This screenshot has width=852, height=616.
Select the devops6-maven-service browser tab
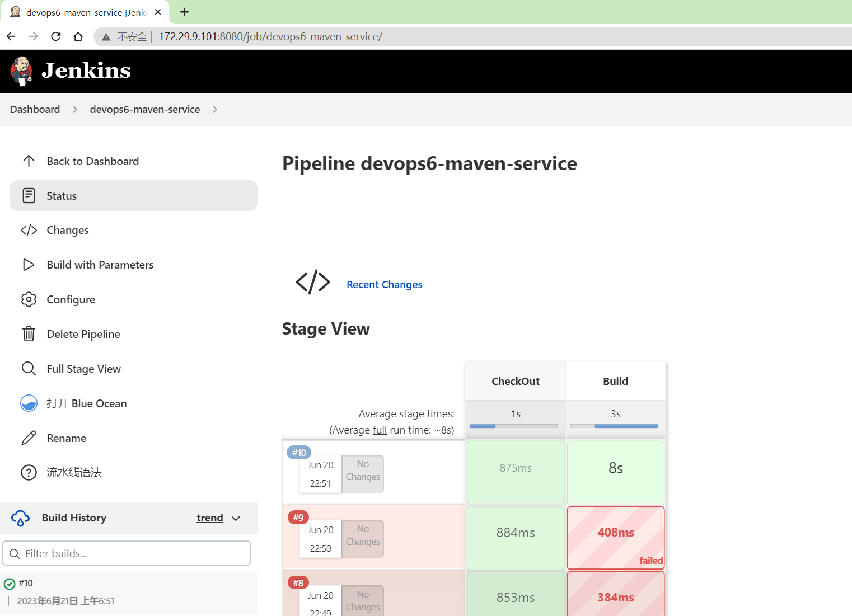85,12
